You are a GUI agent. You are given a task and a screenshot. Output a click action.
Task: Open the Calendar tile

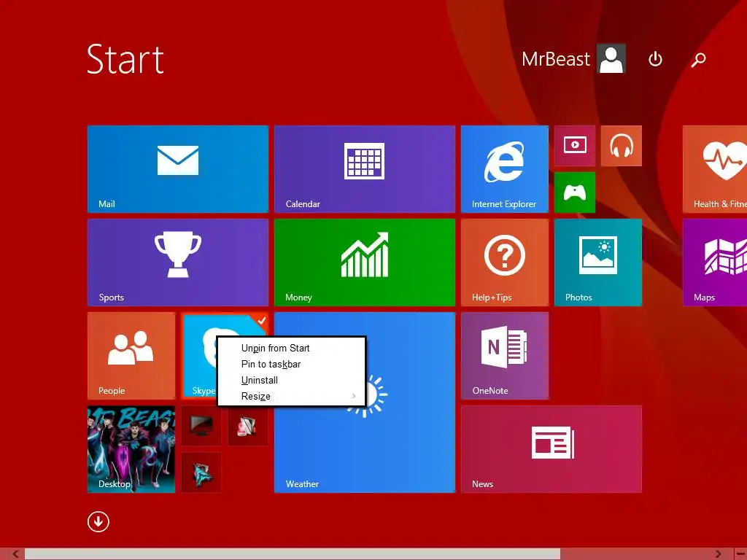point(365,169)
